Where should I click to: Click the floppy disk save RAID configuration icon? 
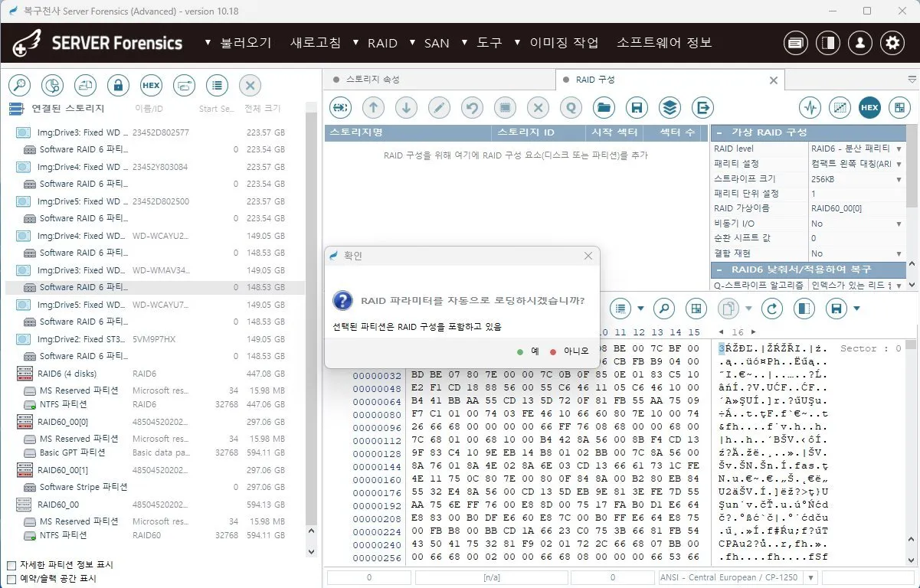637,107
